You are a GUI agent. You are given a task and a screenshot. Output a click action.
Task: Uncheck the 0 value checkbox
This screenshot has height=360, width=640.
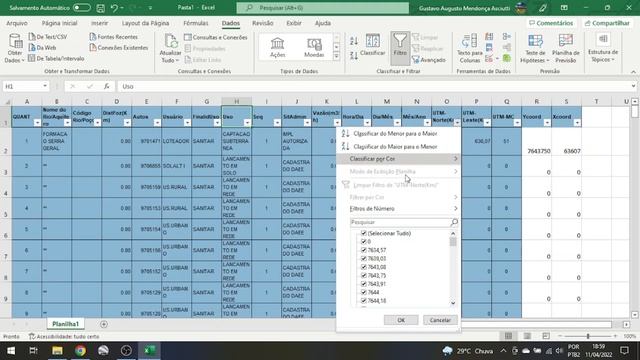[x=364, y=242]
